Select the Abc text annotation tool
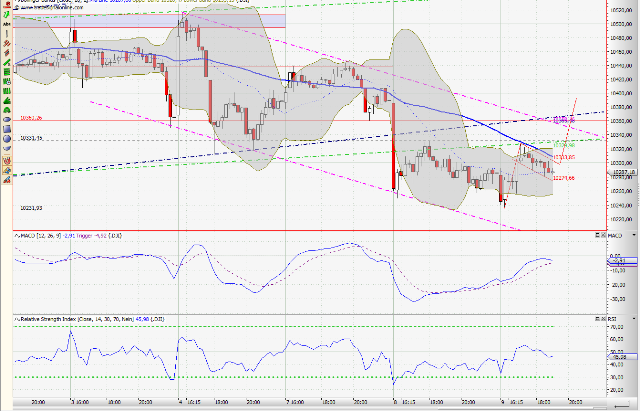The width and height of the screenshot is (640, 411). point(7,24)
